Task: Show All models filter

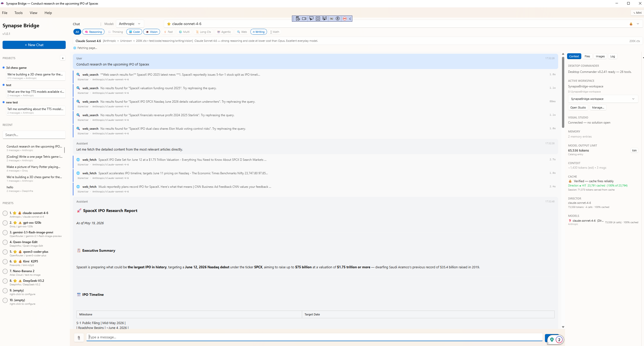Action: (x=77, y=32)
